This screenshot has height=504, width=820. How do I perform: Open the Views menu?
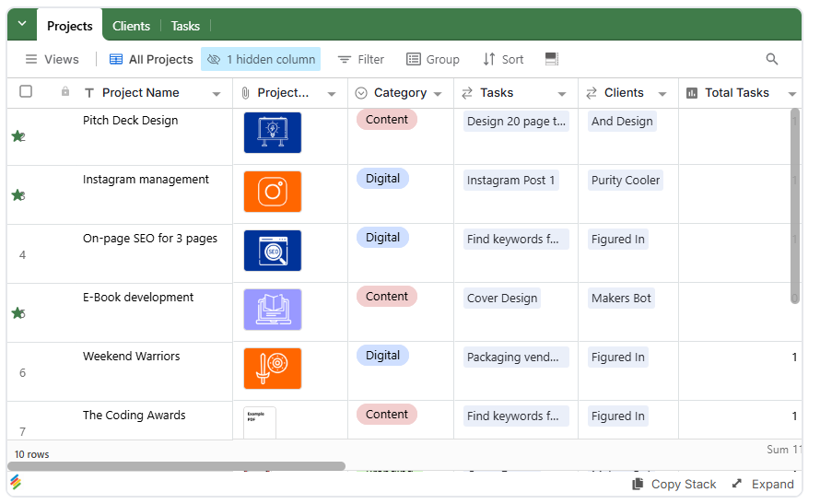pos(53,59)
